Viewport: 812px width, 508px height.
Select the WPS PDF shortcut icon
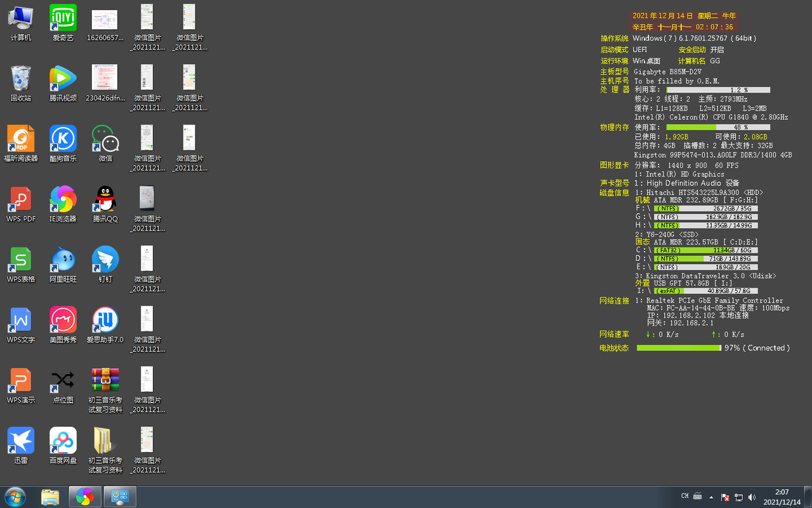[21, 204]
